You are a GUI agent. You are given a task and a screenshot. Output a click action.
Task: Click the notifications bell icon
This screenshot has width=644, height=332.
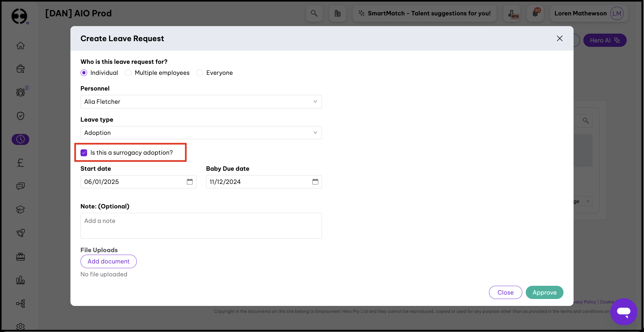[535, 14]
